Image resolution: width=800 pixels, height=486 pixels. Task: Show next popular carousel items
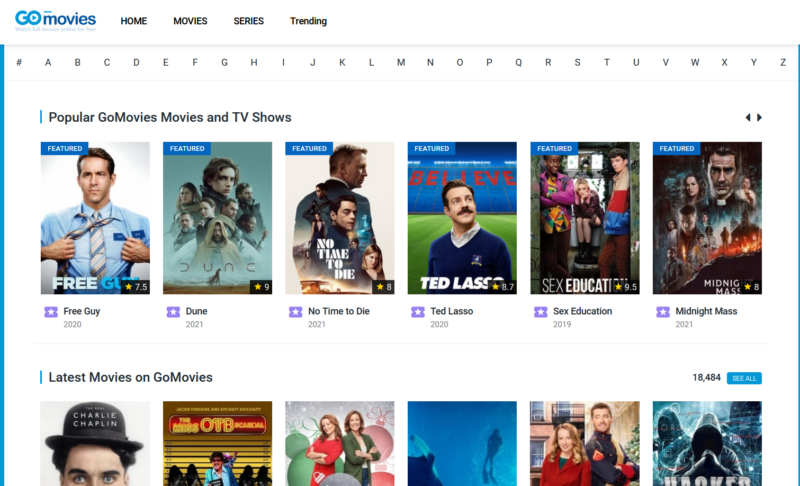click(x=759, y=117)
